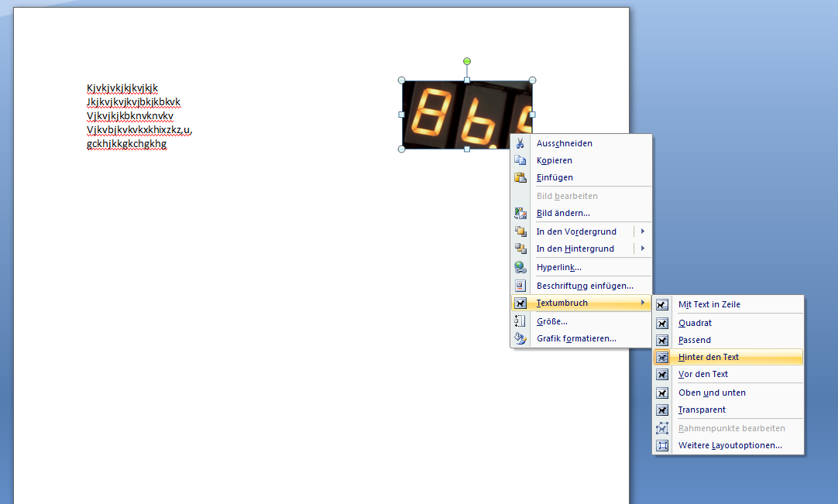Image resolution: width=838 pixels, height=504 pixels.
Task: Select Oben und unten wrapping
Action: tap(711, 393)
